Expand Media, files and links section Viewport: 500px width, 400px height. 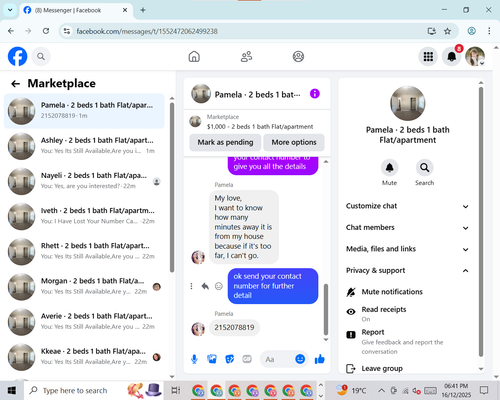click(x=407, y=249)
